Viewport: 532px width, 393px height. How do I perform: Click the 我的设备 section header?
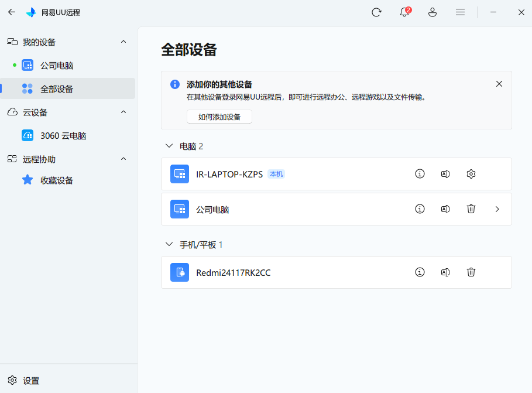pyautogui.click(x=67, y=42)
